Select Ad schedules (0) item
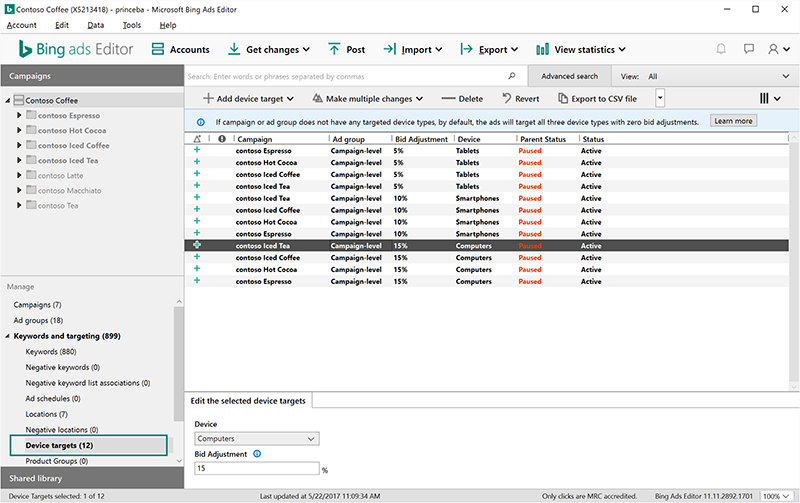800x503 pixels. tap(53, 398)
